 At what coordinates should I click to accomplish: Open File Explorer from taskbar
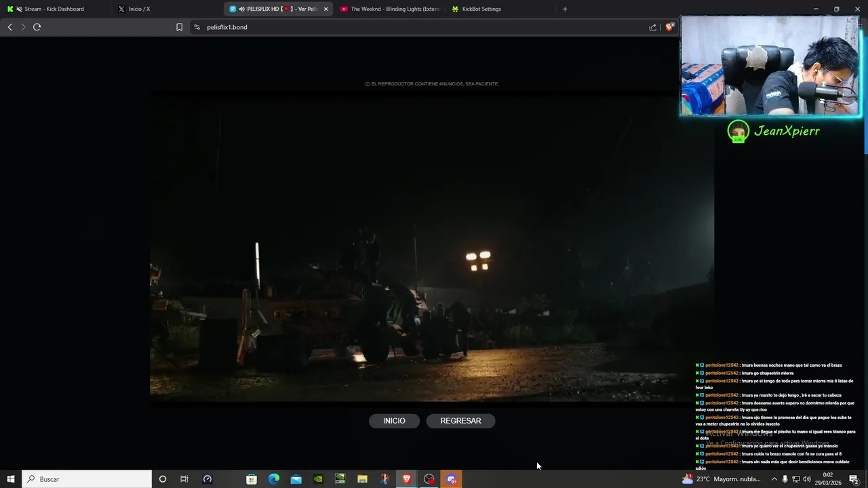click(362, 479)
